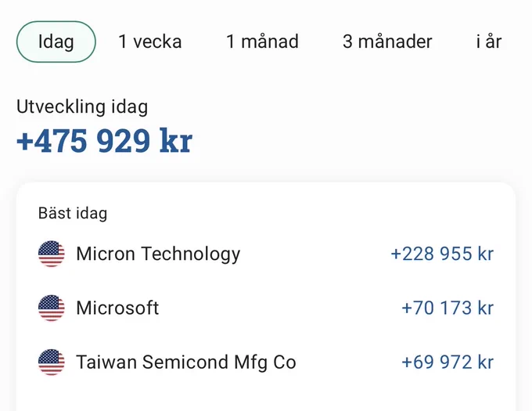
Task: Tap the Microsoft row
Action: 266,308
